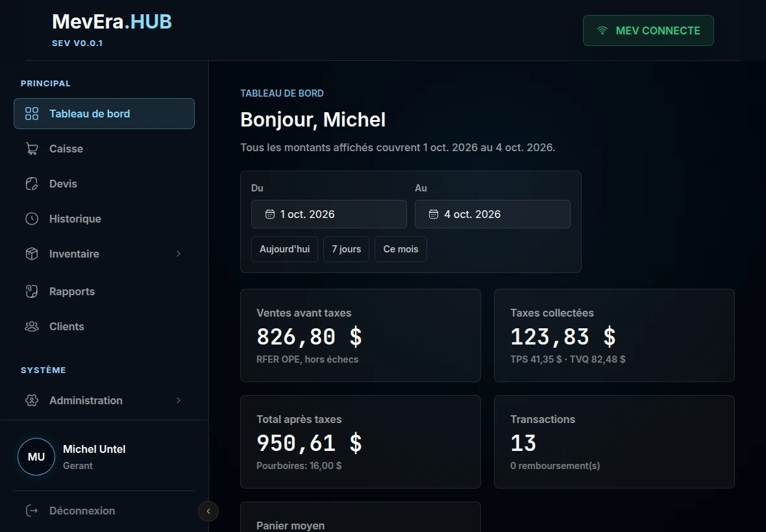
Task: Select the 7 jours date preset
Action: (347, 249)
